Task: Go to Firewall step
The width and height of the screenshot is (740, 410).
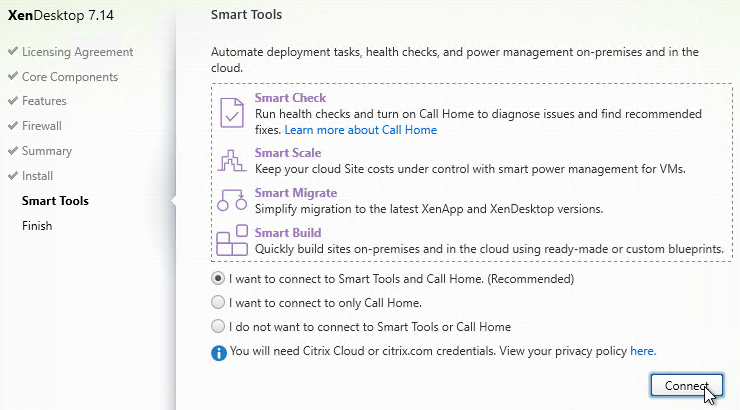Action: 42,126
